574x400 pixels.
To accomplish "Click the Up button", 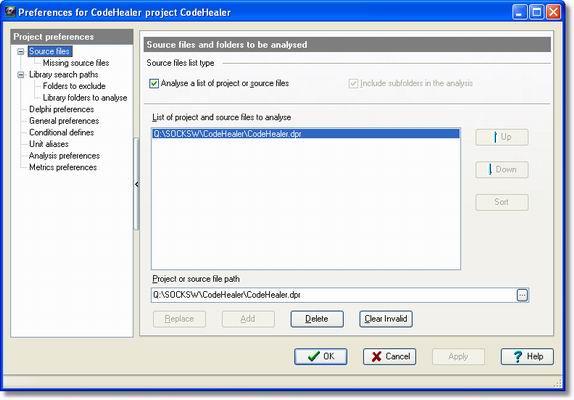I will (x=502, y=137).
